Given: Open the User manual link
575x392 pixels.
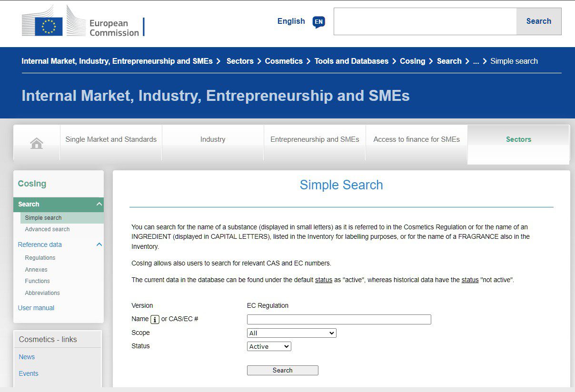Looking at the screenshot, I should coord(36,308).
